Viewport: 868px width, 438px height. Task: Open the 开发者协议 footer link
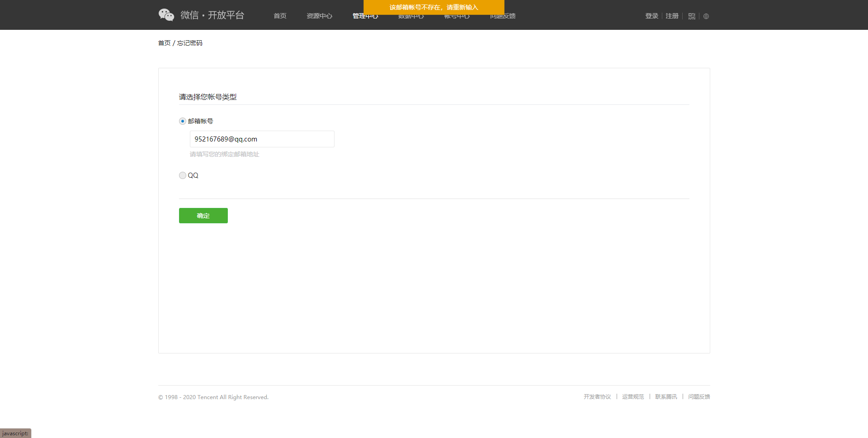click(597, 397)
